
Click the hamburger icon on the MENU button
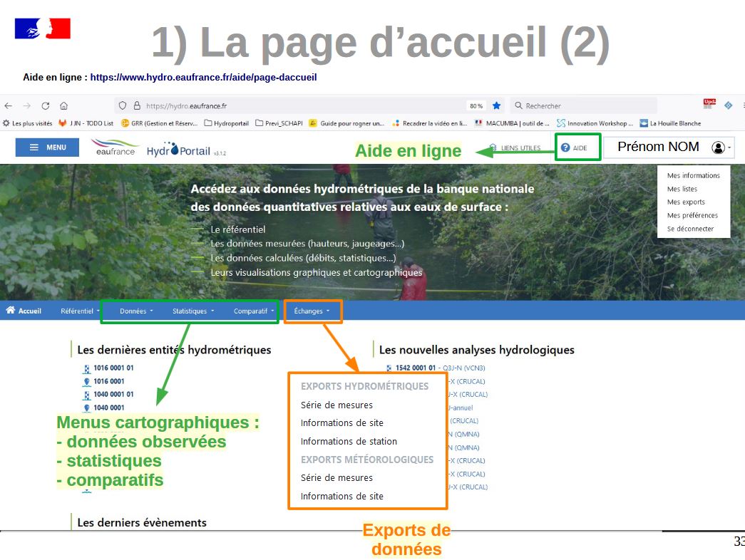[x=34, y=147]
